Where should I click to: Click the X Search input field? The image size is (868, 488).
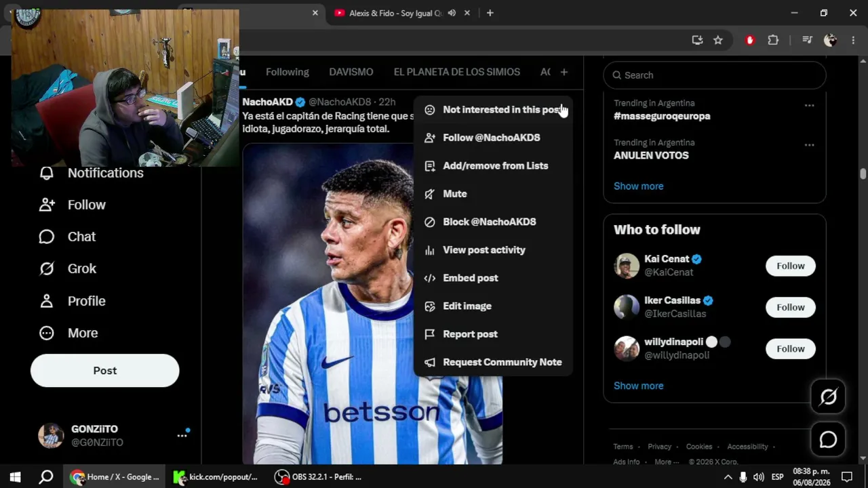[x=715, y=75]
